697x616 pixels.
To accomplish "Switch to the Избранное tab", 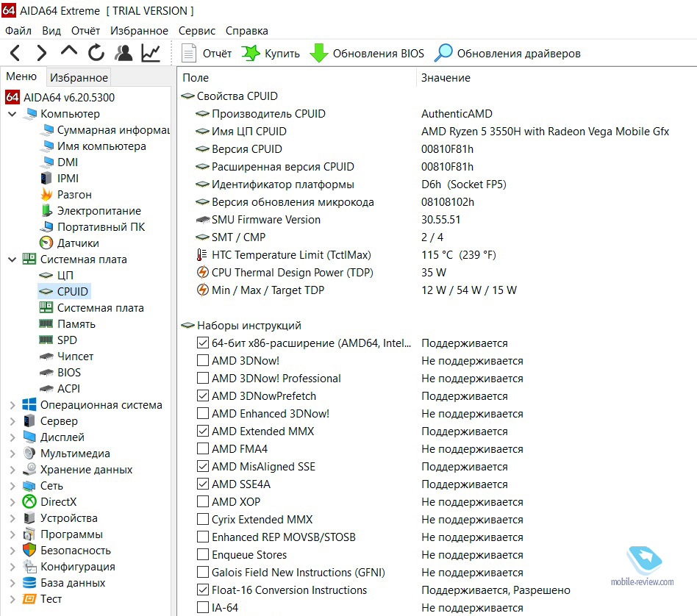I will coord(79,78).
